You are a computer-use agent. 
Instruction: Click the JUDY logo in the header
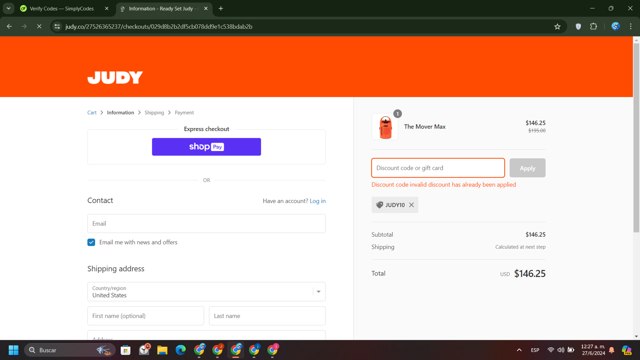pos(115,77)
